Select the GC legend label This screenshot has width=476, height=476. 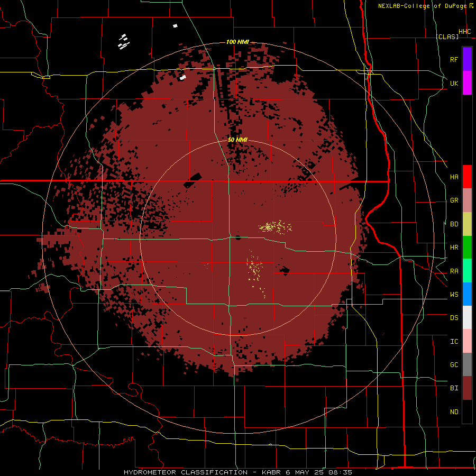click(454, 365)
